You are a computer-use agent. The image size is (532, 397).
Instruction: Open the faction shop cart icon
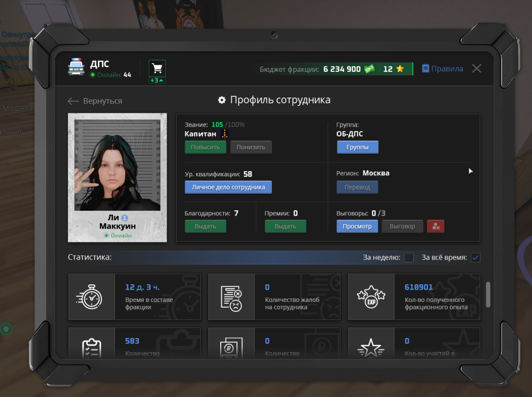pos(157,68)
